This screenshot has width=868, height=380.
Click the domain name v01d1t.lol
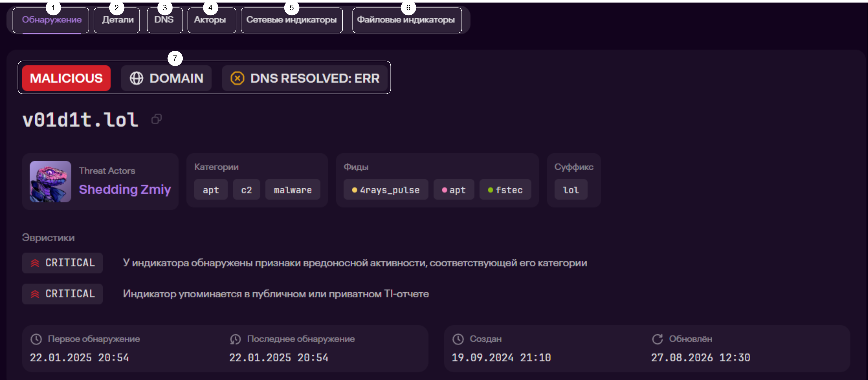80,120
